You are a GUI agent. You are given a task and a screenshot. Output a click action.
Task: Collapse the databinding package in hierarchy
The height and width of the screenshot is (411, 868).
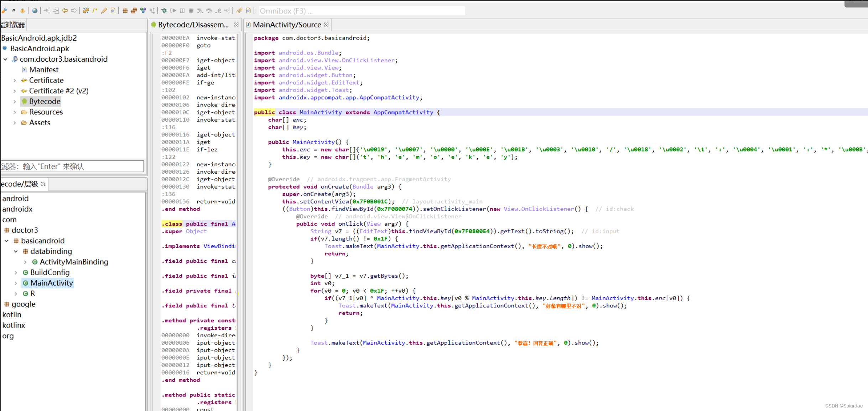(16, 251)
